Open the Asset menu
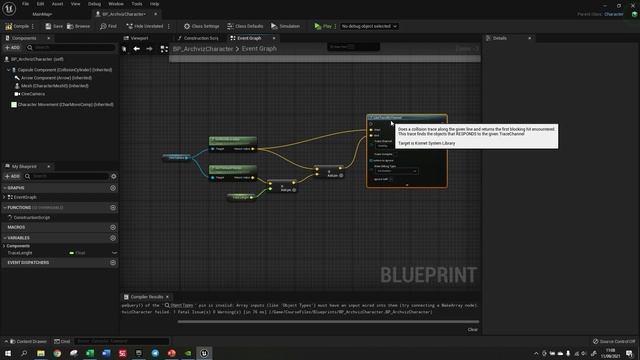 pyautogui.click(x=58, y=4)
